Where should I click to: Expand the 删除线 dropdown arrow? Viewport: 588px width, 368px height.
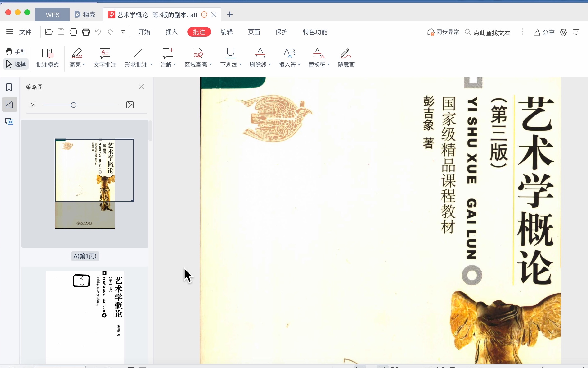[x=270, y=64]
